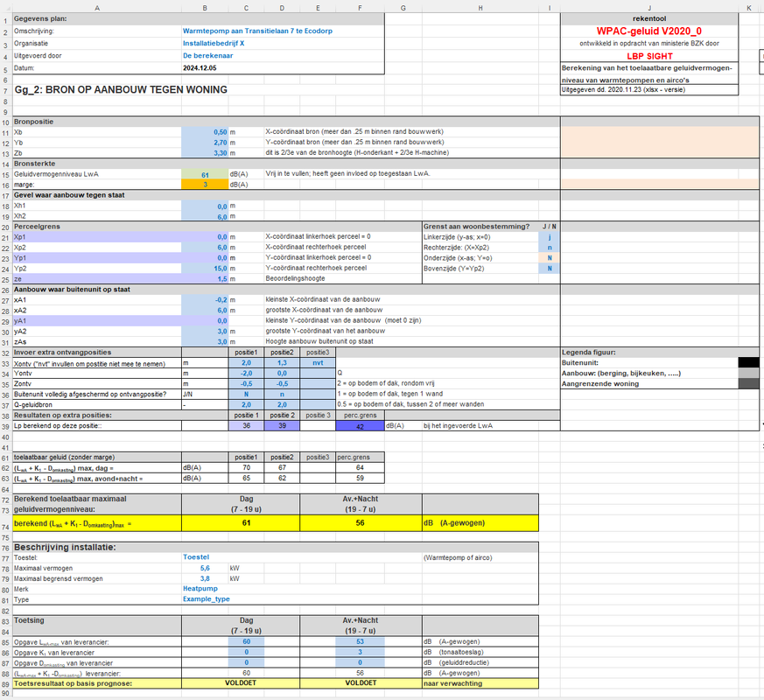Select the ze value 1,5
The width and height of the screenshot is (764, 700).
[x=205, y=279]
